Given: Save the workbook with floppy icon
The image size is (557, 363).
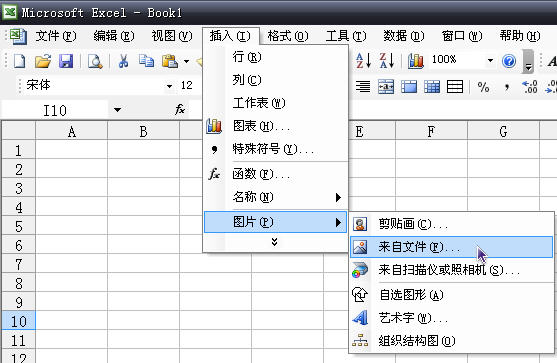Looking at the screenshot, I should [x=66, y=61].
